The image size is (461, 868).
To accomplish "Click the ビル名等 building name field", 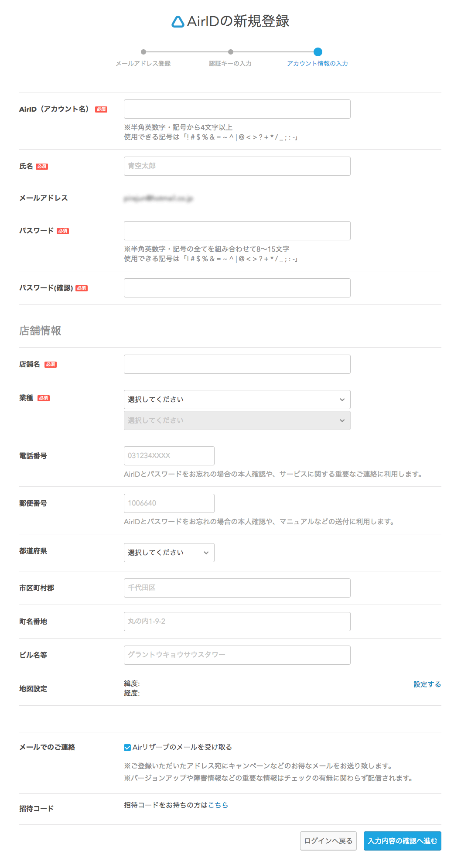I will pyautogui.click(x=237, y=655).
